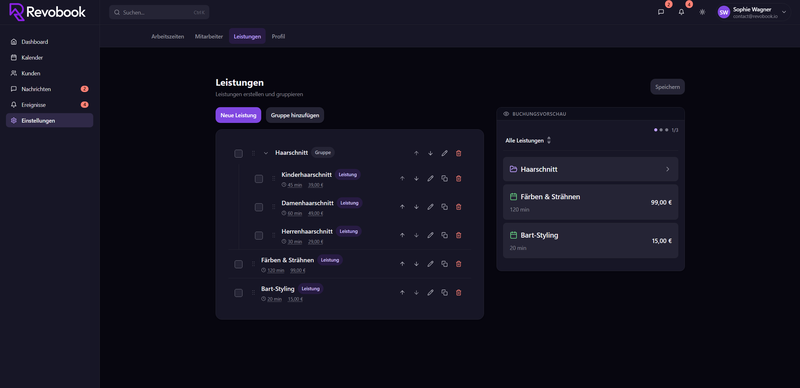Edit Damenhaarschnitt service
Screen dimensions: 800x388
430,207
